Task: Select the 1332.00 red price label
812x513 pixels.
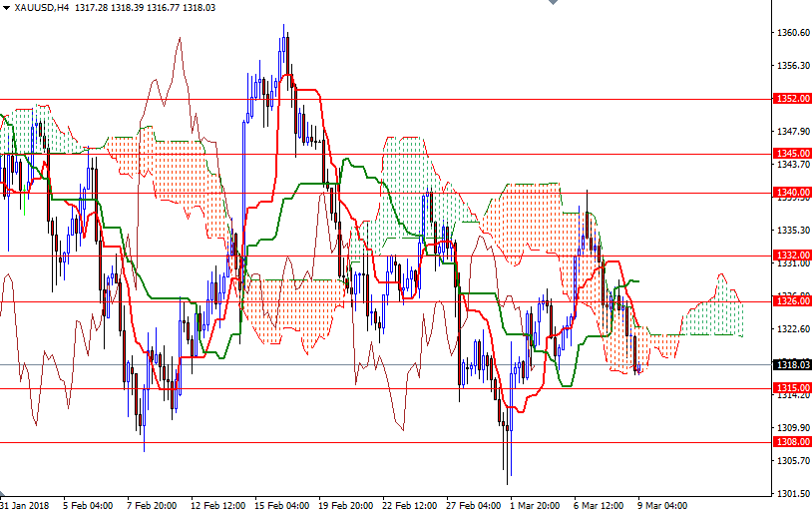Action: pos(792,256)
